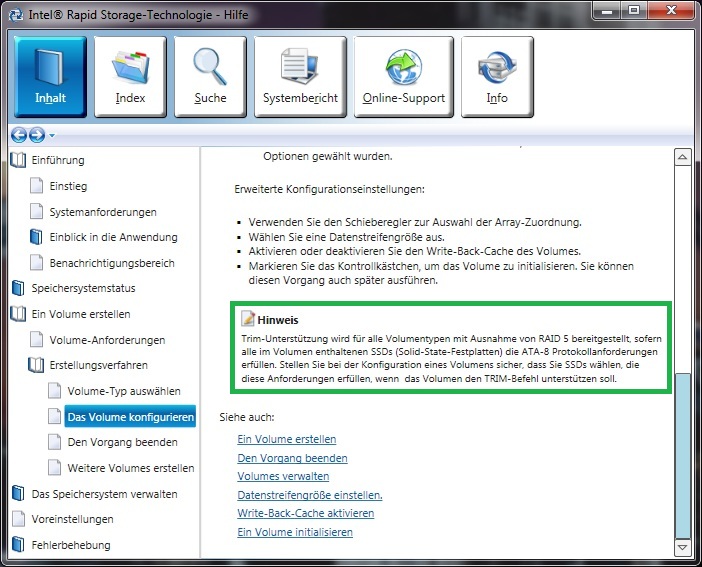Select the Speichersystemstatus entry
Viewport: 702px width, 567px height.
[83, 288]
